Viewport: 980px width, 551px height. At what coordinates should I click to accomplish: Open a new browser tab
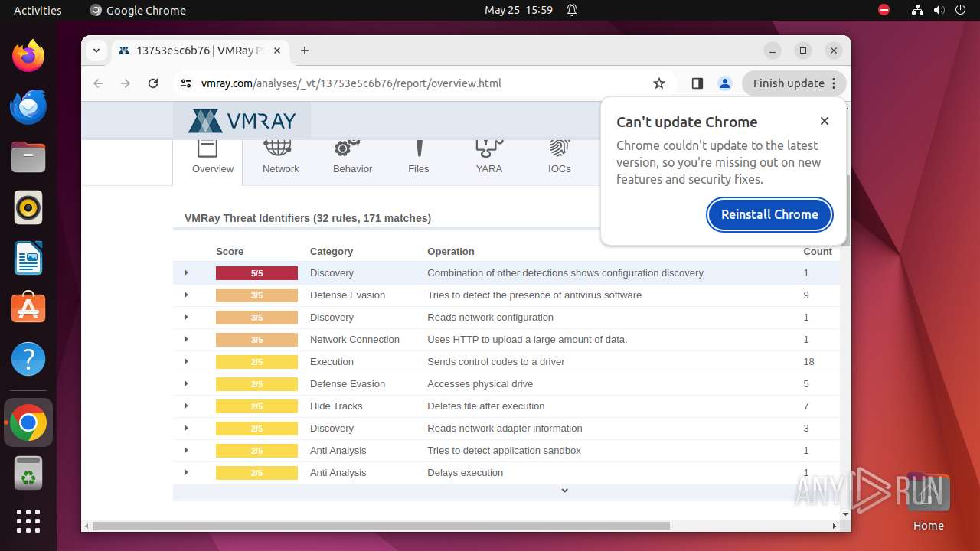click(x=305, y=51)
